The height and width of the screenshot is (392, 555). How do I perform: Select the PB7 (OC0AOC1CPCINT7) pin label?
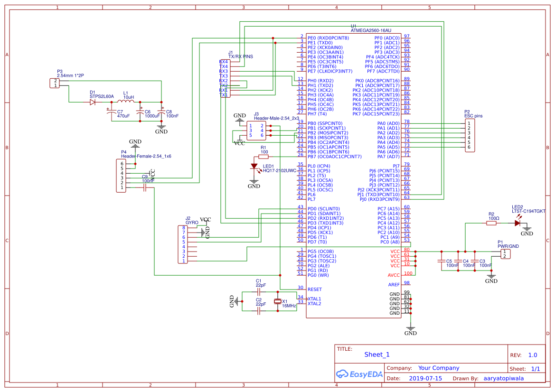tap(335, 157)
